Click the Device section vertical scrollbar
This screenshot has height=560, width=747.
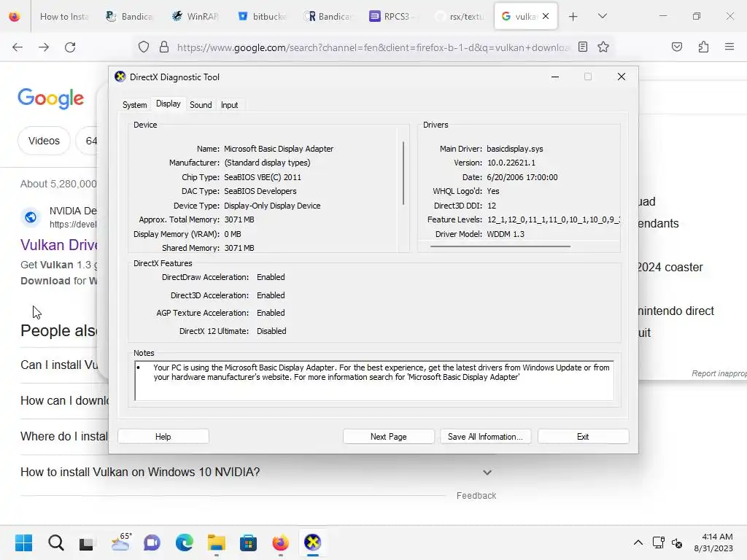click(x=403, y=174)
